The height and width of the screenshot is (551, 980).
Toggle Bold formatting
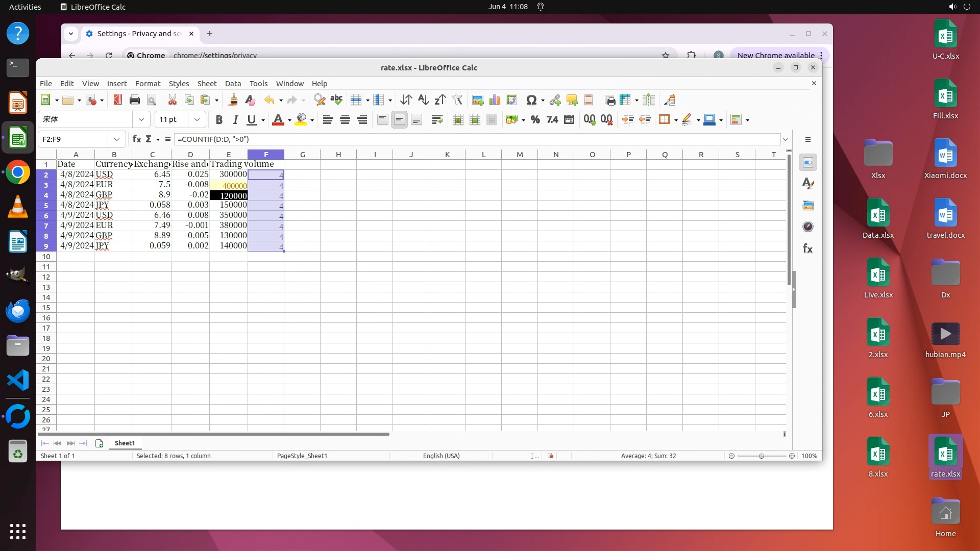219,120
